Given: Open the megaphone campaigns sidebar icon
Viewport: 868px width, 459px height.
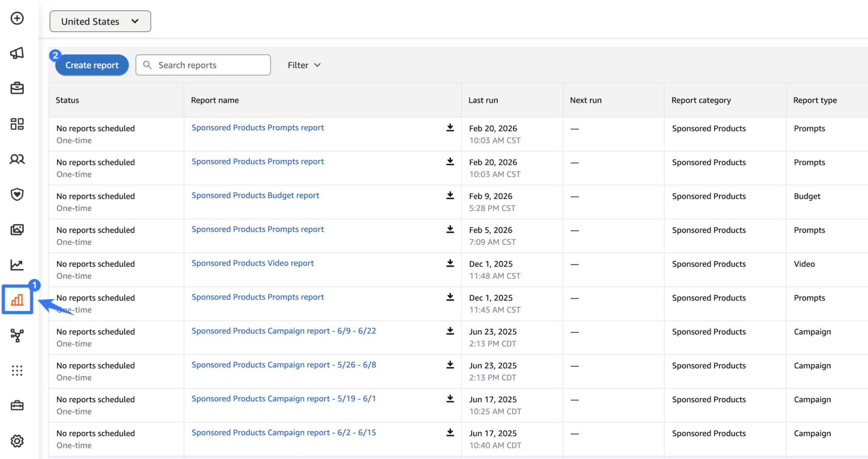Looking at the screenshot, I should [x=17, y=53].
